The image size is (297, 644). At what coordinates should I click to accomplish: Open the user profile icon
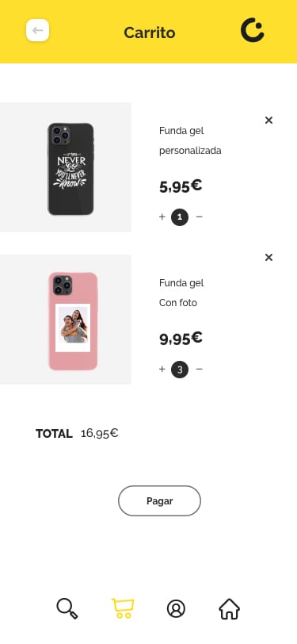pyautogui.click(x=176, y=608)
